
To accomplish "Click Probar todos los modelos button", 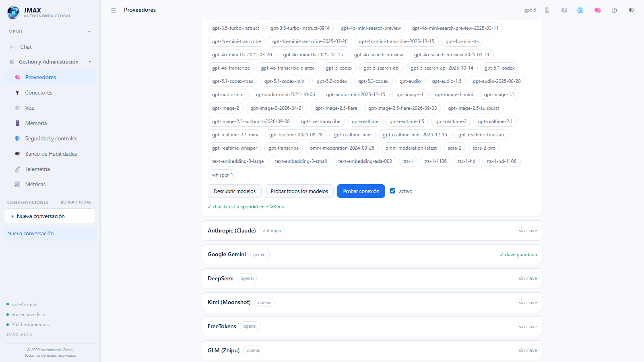I will point(299,191).
